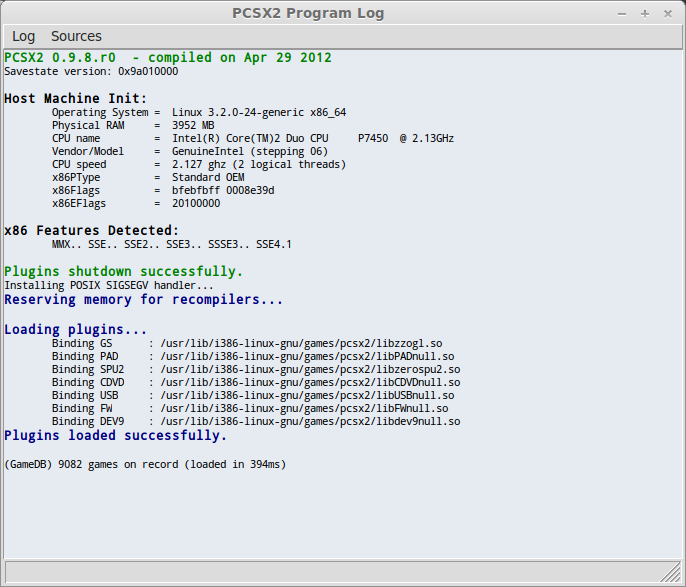Click the Binding SPU2 libzerospu2.so line
Viewport: 686px width, 587px height.
[255, 369]
